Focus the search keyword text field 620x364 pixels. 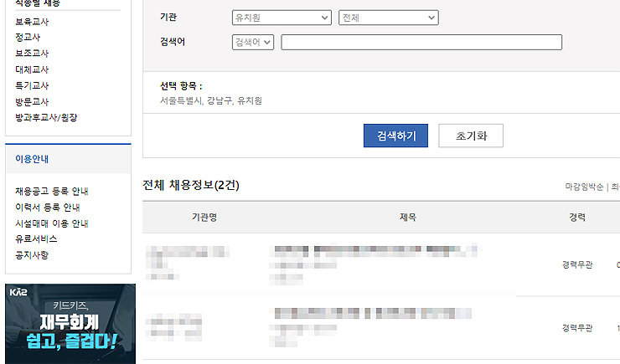(421, 42)
